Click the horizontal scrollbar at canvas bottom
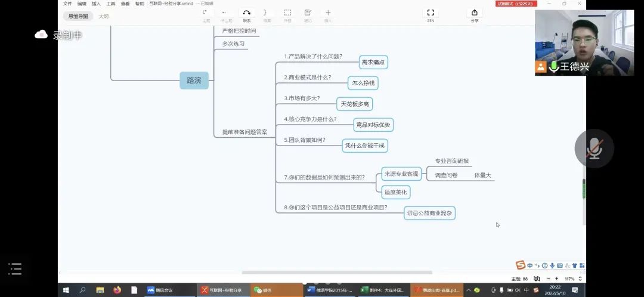The width and height of the screenshot is (644, 297). click(337, 273)
